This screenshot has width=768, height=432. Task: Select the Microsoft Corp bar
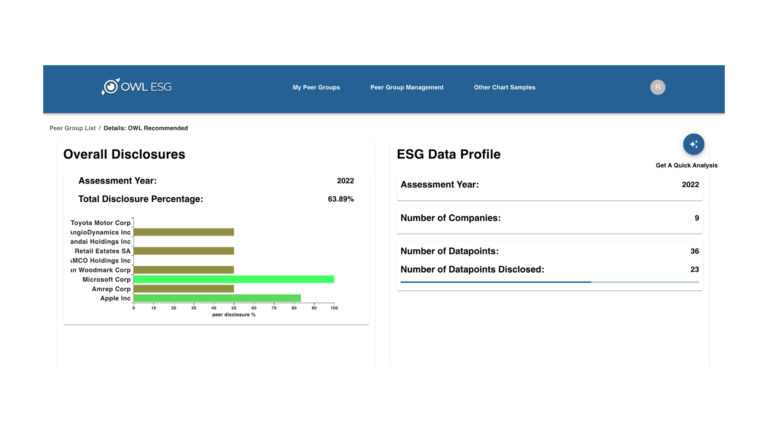click(x=233, y=279)
